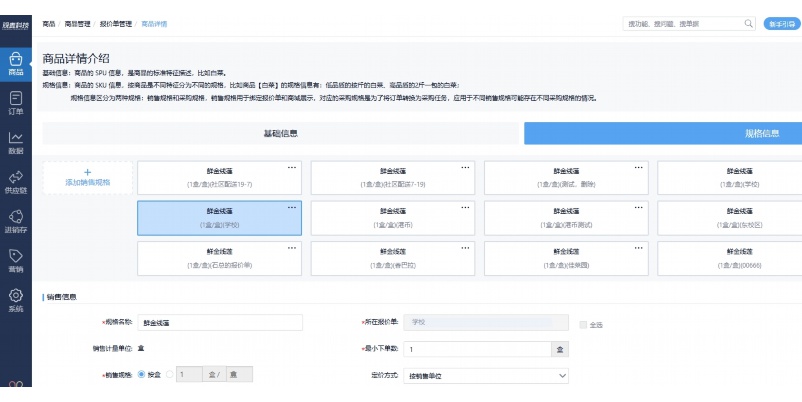Viewport: 802px width, 402px height.
Task: Select the 东校区 spec card
Action: click(x=730, y=218)
